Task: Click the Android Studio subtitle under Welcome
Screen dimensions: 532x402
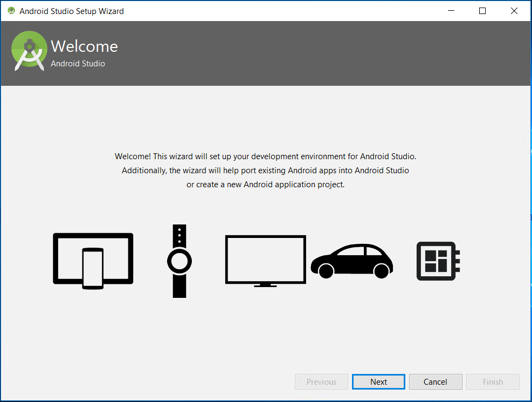Action: point(78,64)
